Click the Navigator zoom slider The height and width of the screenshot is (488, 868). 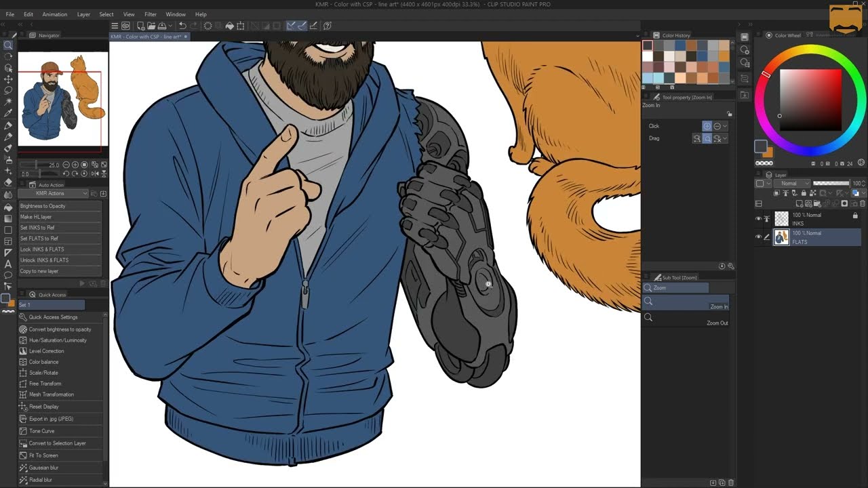click(39, 165)
